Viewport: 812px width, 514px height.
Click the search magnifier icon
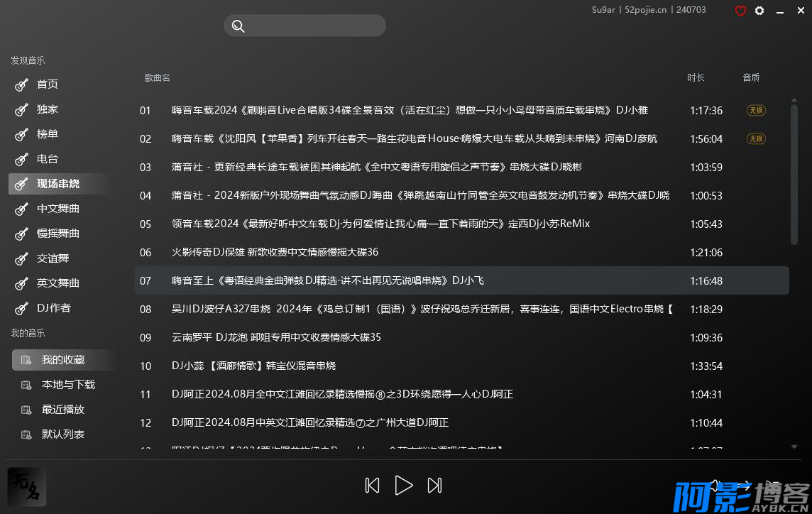click(238, 26)
